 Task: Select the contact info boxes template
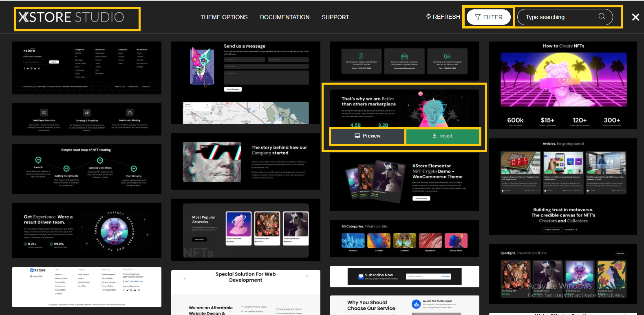(x=405, y=61)
